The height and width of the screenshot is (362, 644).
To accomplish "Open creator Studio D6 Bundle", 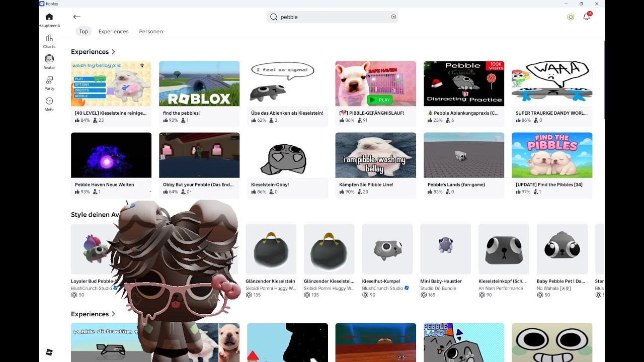I will 439,288.
